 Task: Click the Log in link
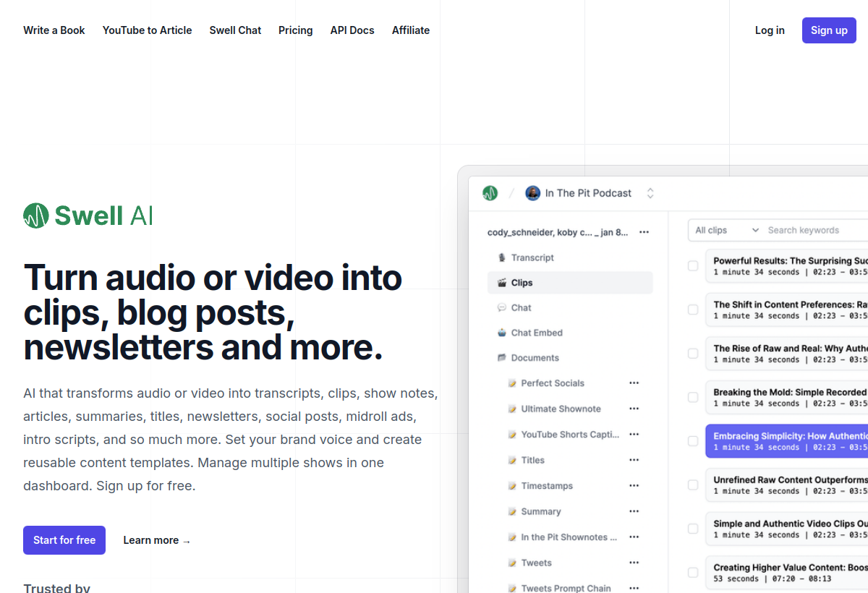point(770,30)
